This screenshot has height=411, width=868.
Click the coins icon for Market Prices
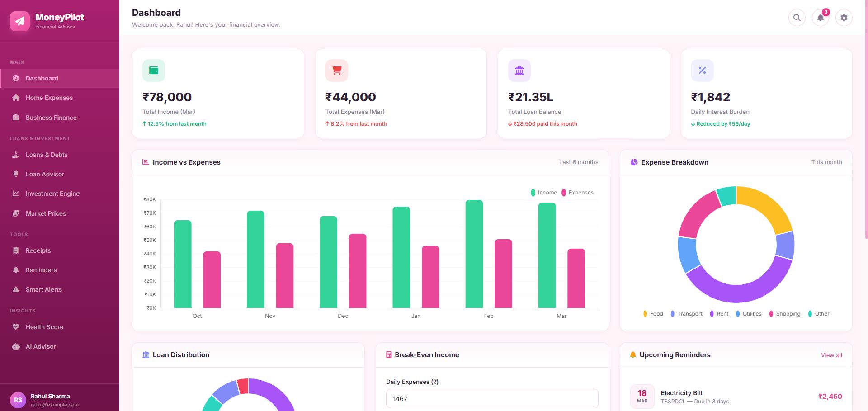point(16,213)
